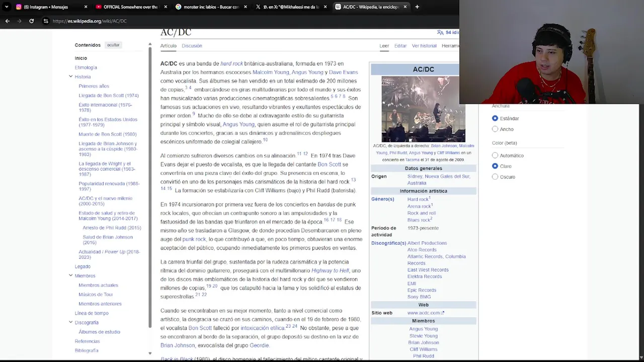Select Claro color option
The width and height of the screenshot is (644, 362).
[495, 166]
